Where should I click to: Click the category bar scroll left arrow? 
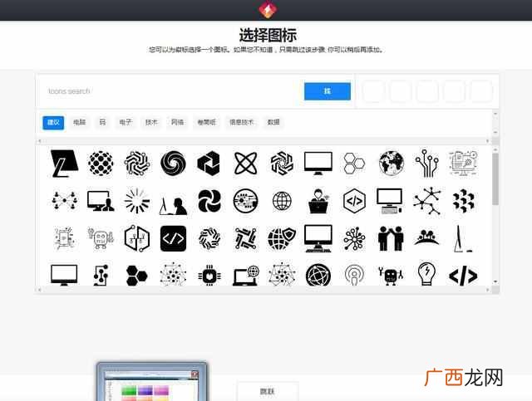[x=40, y=141]
